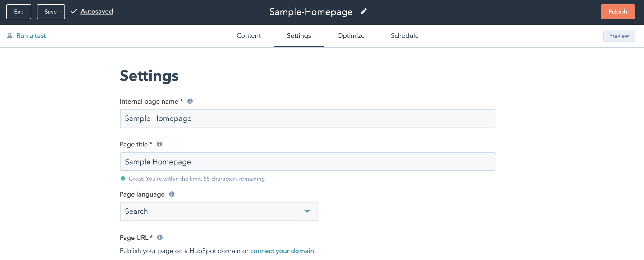Click the Exit button

point(19,12)
